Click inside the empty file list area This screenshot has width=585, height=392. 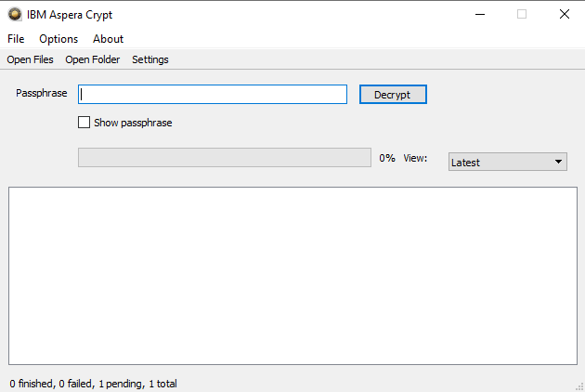[292, 276]
